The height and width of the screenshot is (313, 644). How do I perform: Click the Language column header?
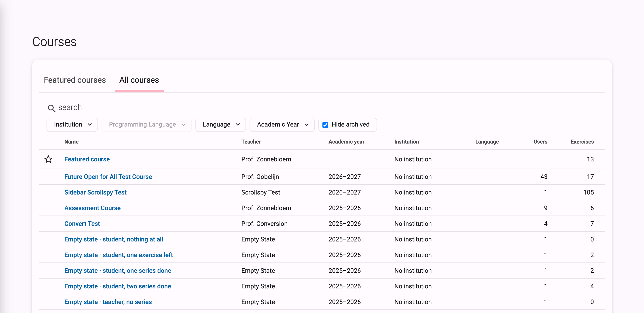487,142
